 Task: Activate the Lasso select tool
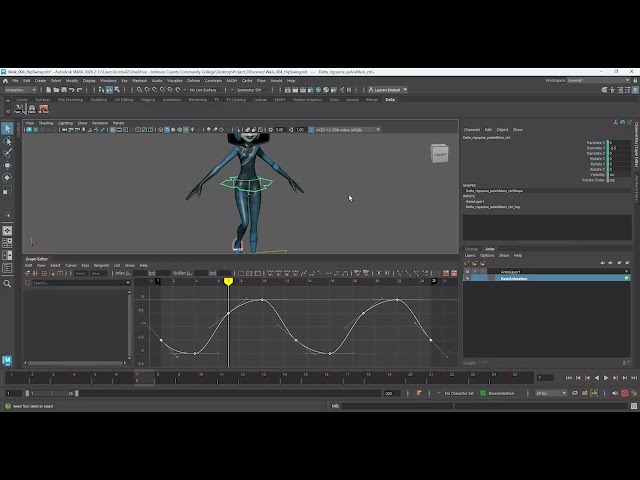tap(7, 141)
